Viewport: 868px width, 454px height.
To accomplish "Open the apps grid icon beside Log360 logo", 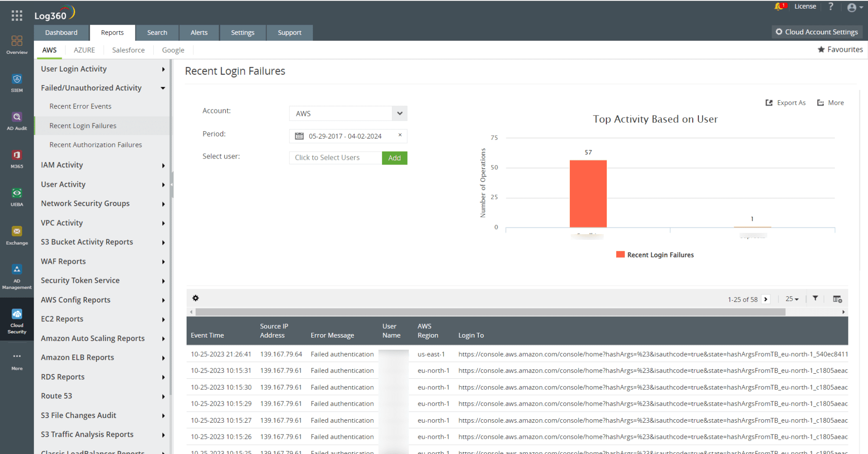I will click(x=16, y=16).
